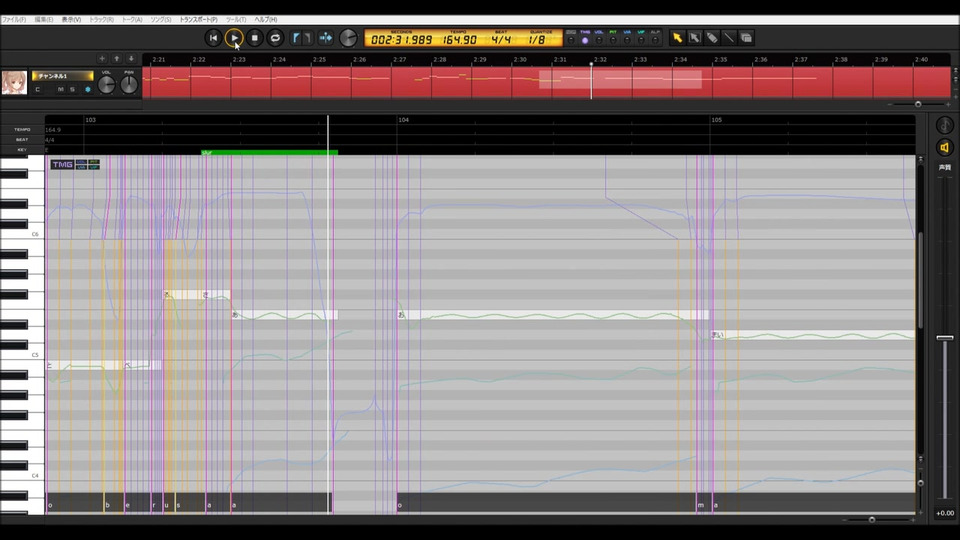Click the KEY row label

click(x=22, y=149)
